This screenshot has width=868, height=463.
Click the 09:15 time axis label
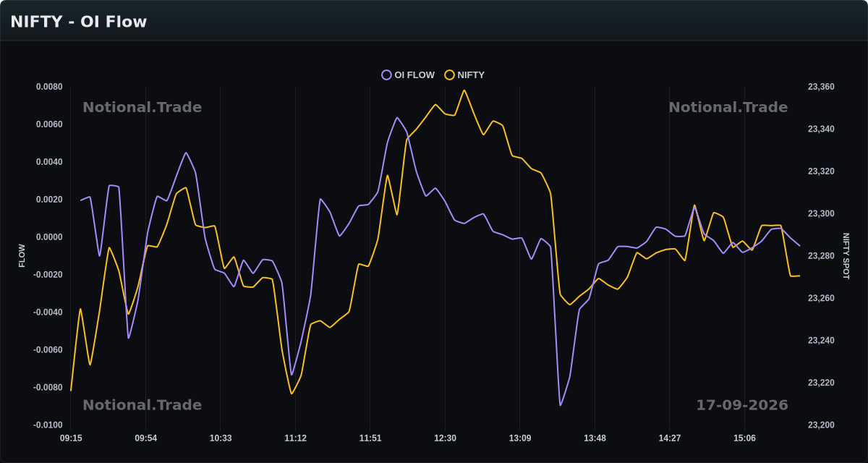[71, 438]
